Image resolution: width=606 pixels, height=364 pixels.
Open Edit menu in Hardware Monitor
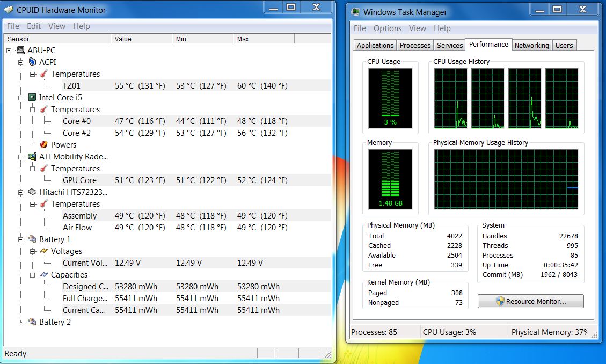click(x=34, y=26)
